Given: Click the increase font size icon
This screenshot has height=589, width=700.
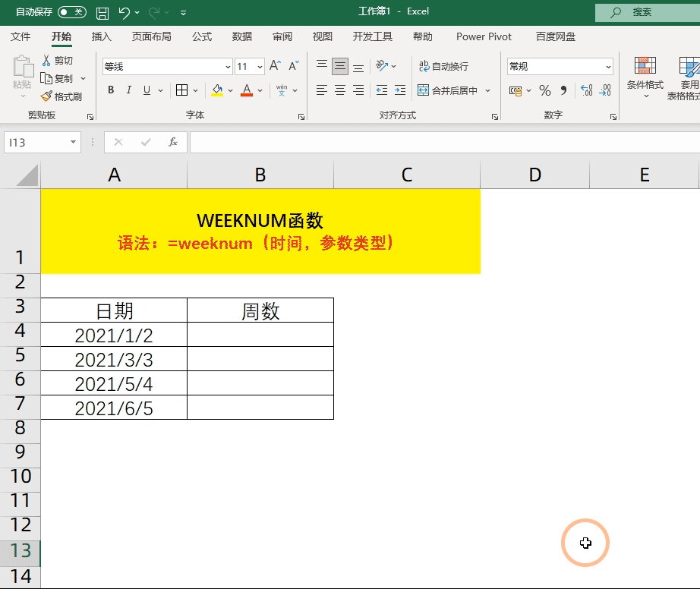Looking at the screenshot, I should click(275, 66).
